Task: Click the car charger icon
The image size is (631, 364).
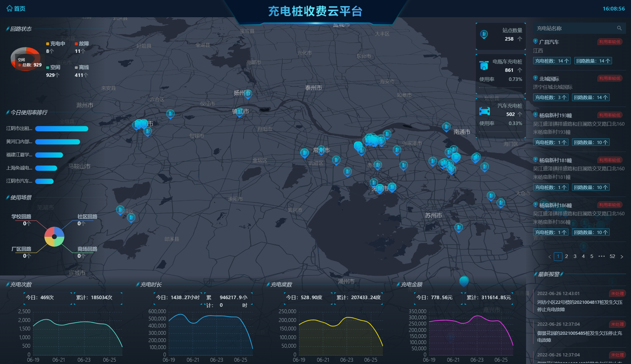Action: [484, 111]
